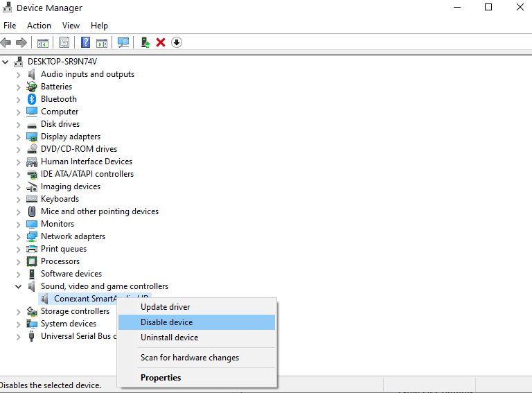
Task: Click the Processors chip icon
Action: (32, 261)
